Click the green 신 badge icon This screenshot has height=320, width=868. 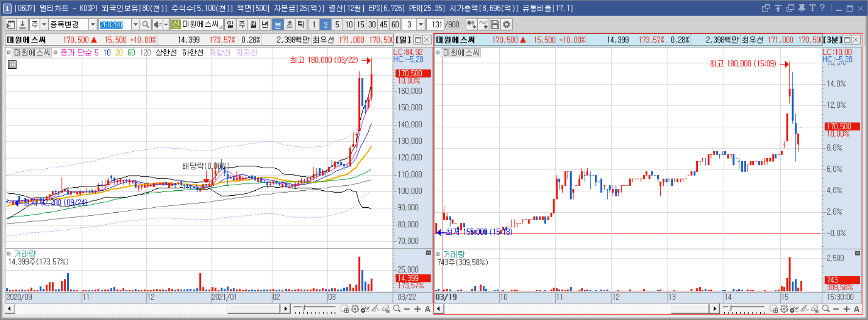(x=176, y=24)
